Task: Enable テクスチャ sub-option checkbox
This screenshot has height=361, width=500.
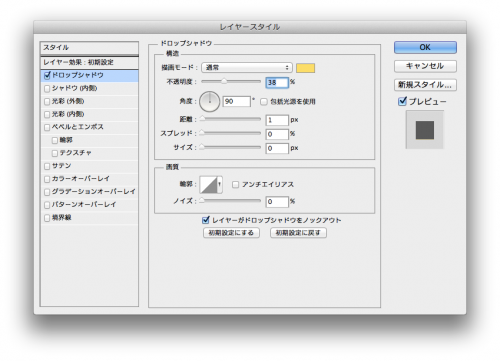Action: (55, 153)
